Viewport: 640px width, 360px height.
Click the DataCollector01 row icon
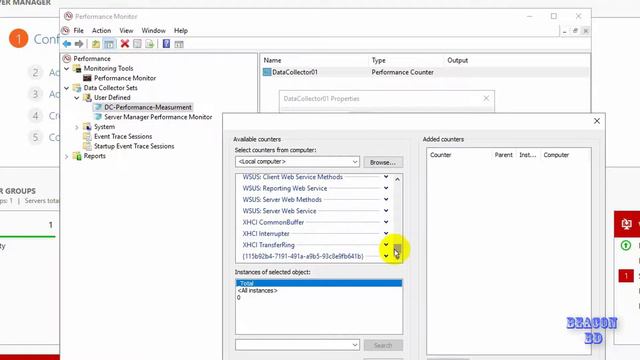coord(267,72)
